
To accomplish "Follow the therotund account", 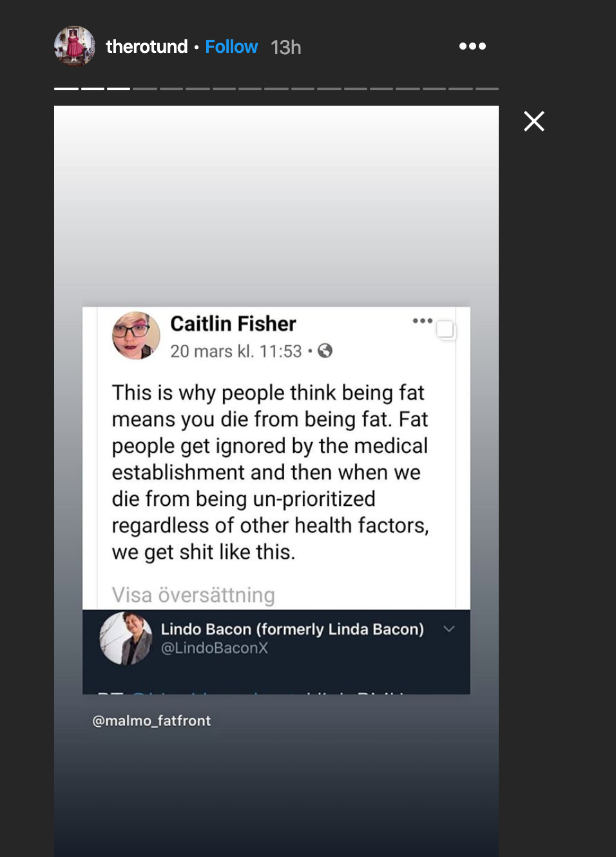I will pos(231,47).
